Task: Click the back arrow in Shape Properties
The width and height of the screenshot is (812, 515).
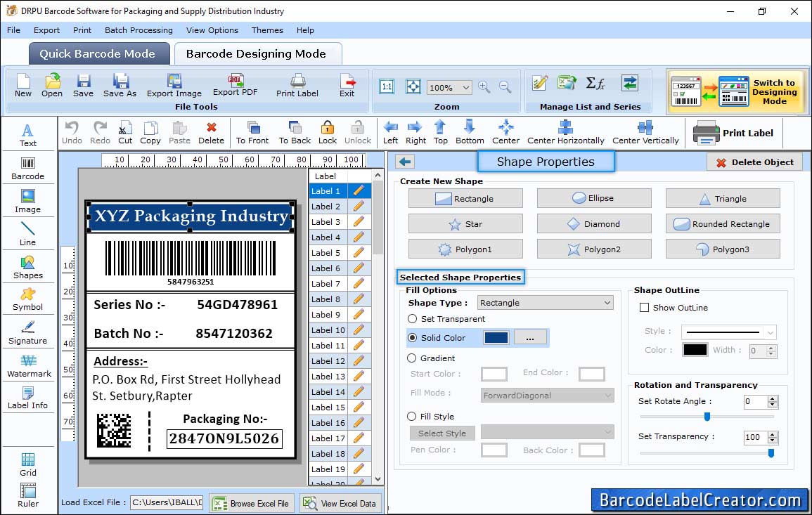Action: (x=405, y=162)
